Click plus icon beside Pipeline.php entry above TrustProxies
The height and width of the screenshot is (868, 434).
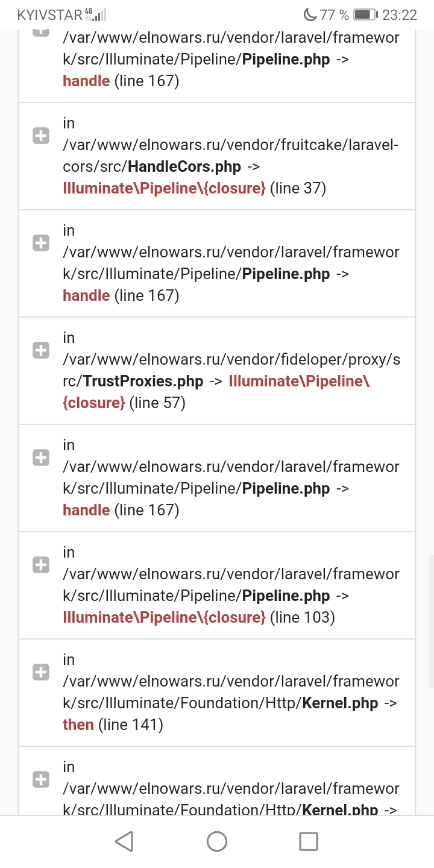(40, 244)
